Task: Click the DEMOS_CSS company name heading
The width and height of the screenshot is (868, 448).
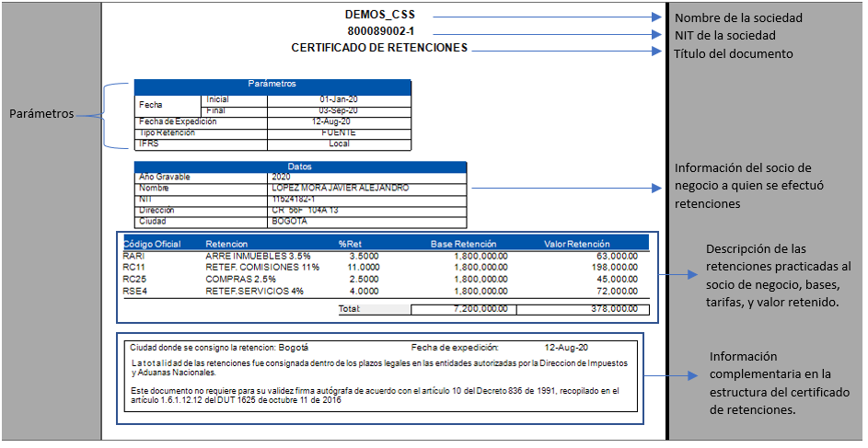Action: pos(379,16)
